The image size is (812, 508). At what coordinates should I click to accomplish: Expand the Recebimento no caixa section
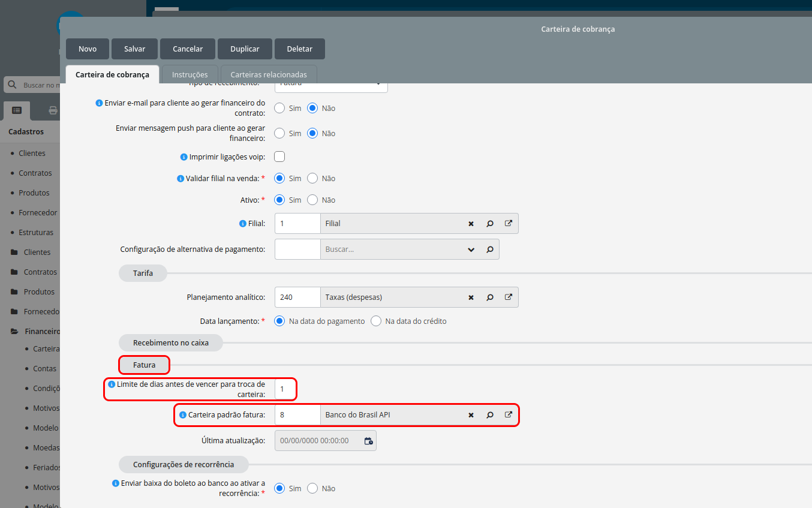(x=171, y=343)
